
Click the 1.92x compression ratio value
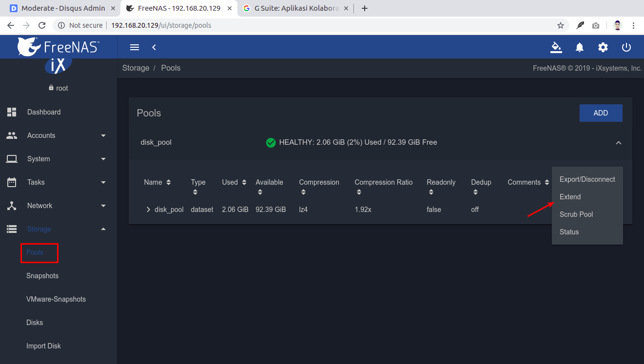click(363, 210)
